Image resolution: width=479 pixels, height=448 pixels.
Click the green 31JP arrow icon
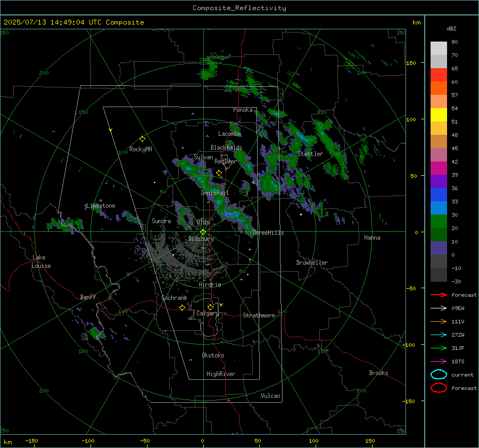click(439, 348)
